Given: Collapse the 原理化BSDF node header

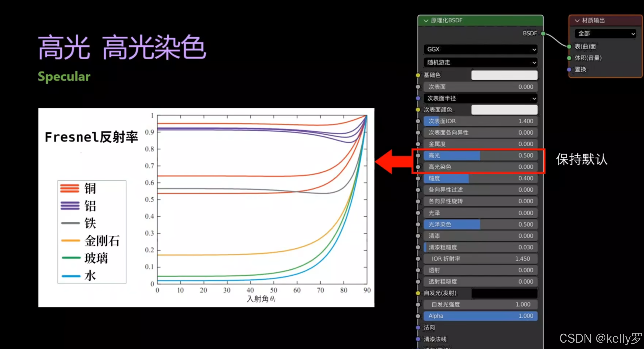Looking at the screenshot, I should click(x=426, y=21).
